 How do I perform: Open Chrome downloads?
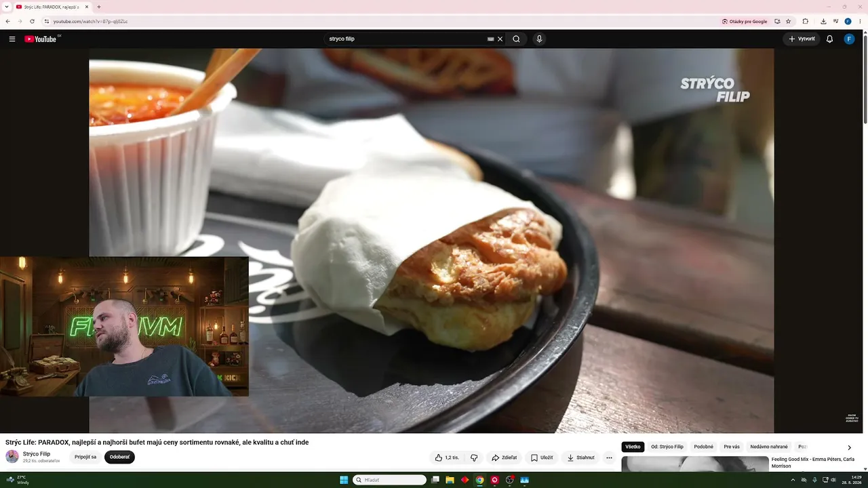click(823, 22)
